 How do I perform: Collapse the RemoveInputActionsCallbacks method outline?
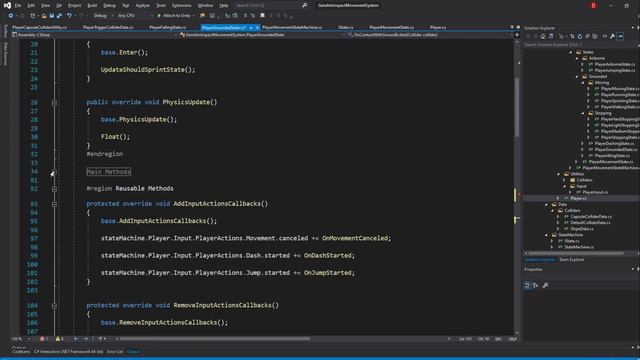[54, 306]
